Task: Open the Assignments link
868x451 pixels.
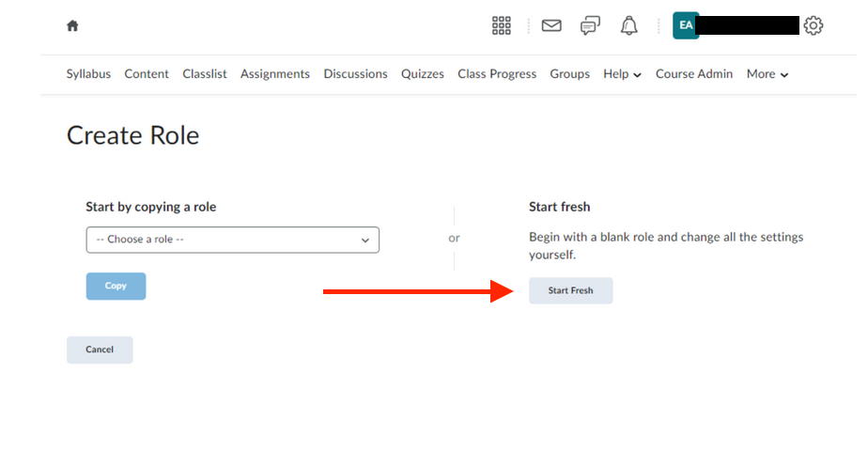Action: pyautogui.click(x=275, y=74)
